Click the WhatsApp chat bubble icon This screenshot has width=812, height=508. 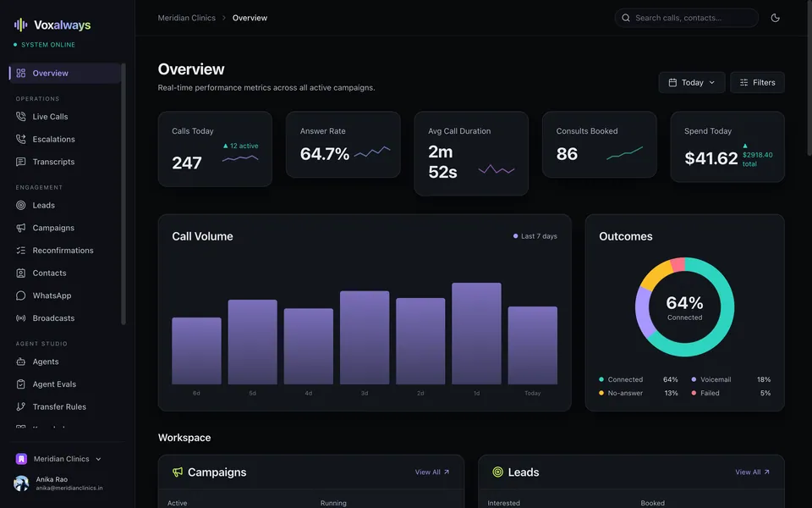click(x=20, y=295)
